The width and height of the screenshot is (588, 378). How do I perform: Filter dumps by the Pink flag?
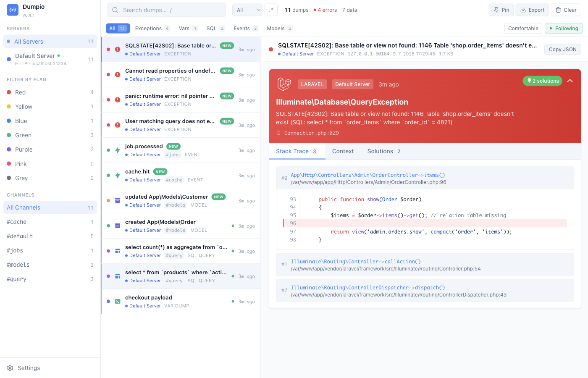pyautogui.click(x=50, y=164)
